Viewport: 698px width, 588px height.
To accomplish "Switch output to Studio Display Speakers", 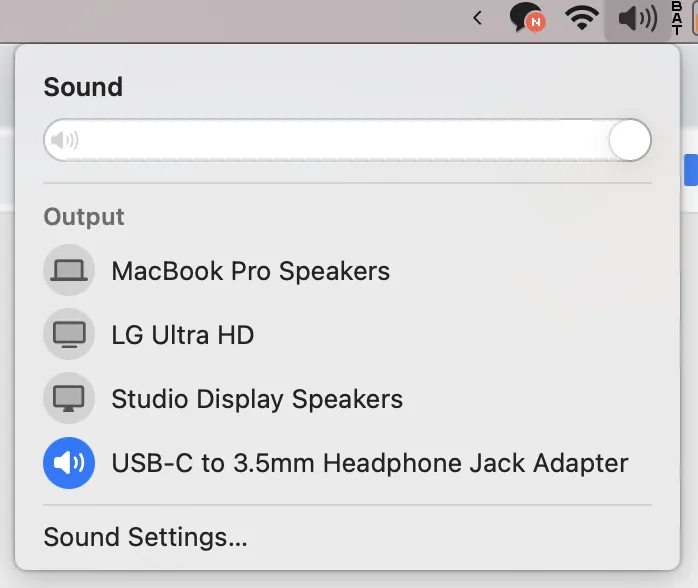I will click(x=347, y=398).
